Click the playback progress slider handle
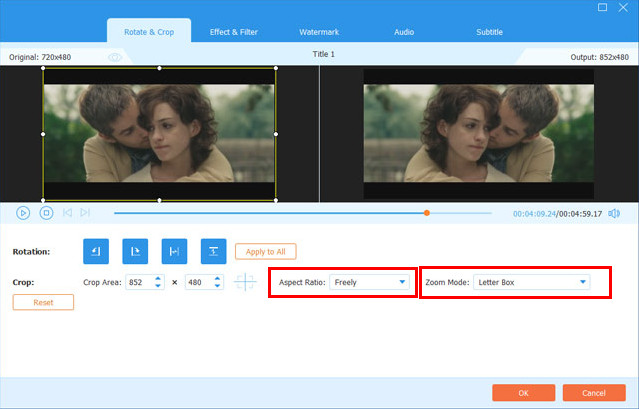This screenshot has width=639, height=409. click(427, 212)
